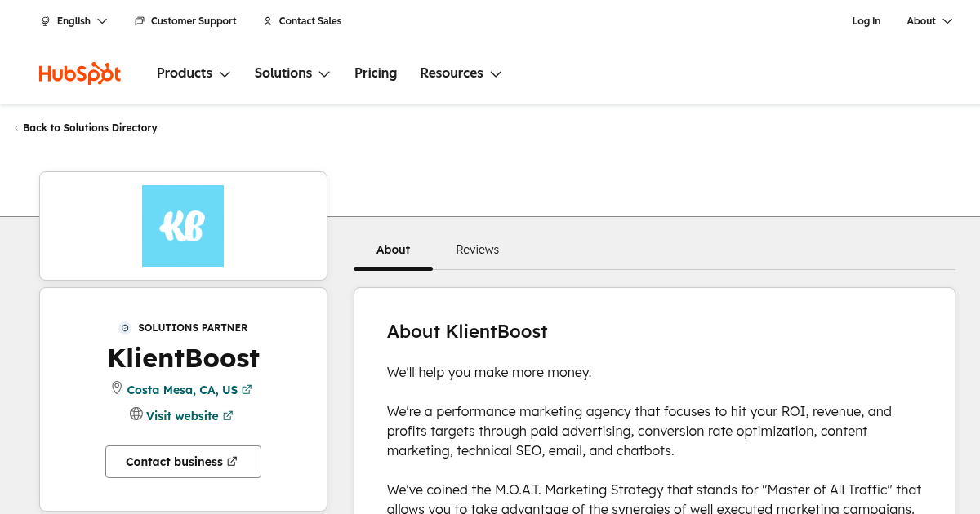This screenshot has width=980, height=514.
Task: Expand the Solutions menu
Action: point(292,73)
